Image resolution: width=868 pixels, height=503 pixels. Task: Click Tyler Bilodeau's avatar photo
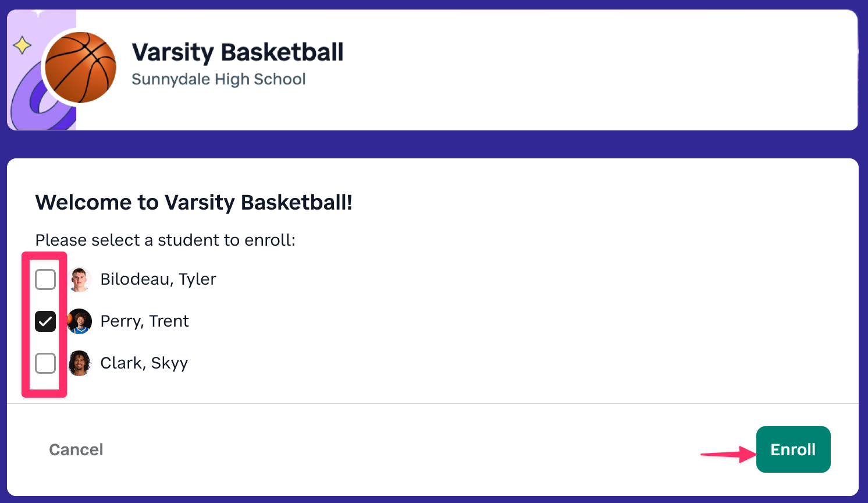tap(80, 279)
